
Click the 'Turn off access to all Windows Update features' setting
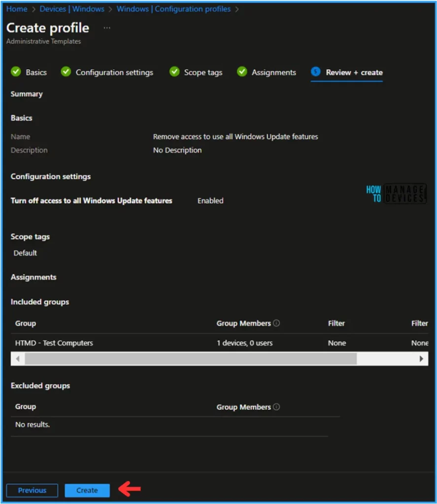tap(91, 201)
